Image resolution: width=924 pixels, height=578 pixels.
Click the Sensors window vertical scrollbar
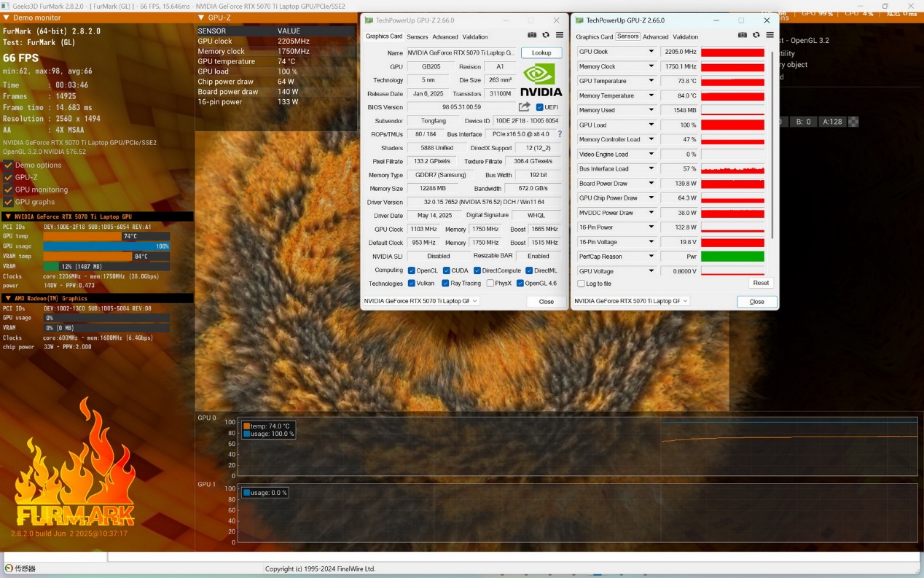pyautogui.click(x=772, y=144)
